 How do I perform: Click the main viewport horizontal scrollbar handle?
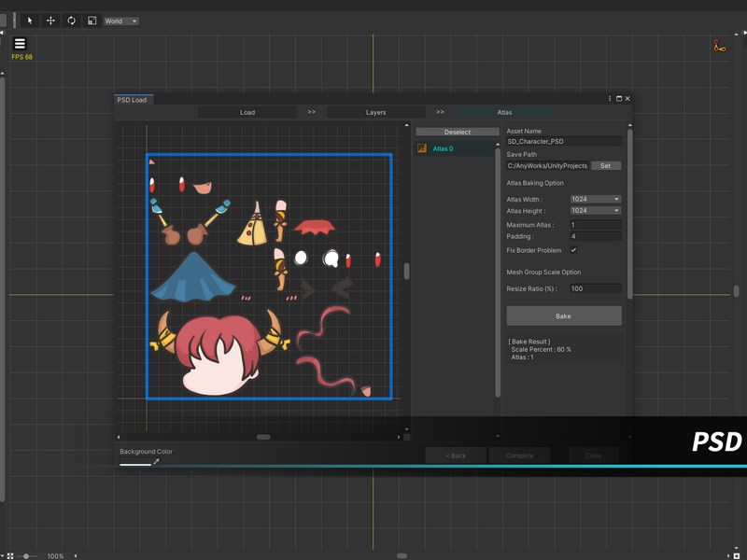click(x=402, y=555)
